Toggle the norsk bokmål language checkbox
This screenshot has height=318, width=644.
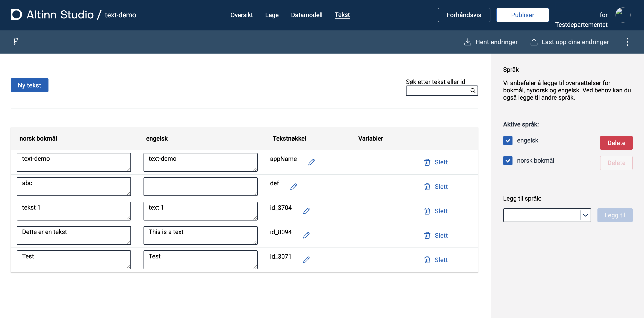[x=508, y=161]
